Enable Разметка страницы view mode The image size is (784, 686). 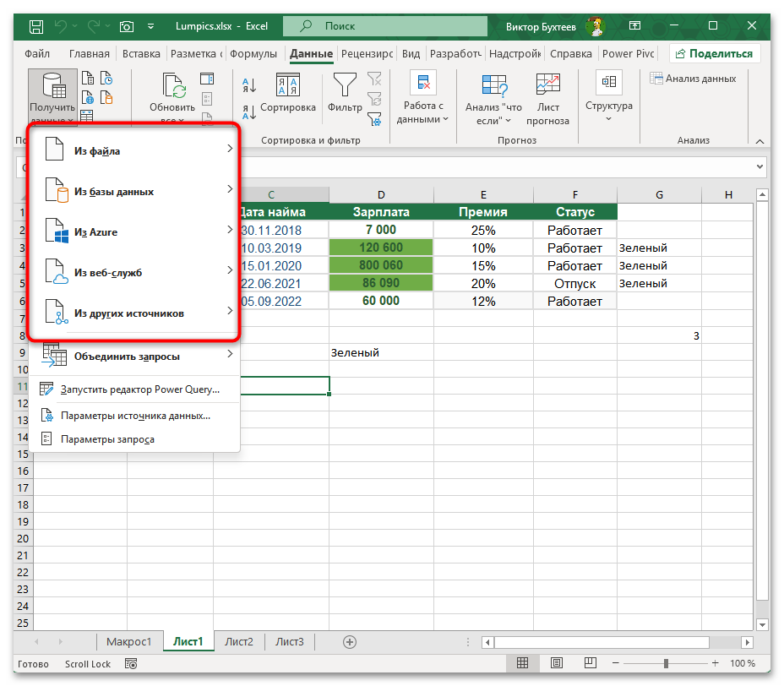[x=556, y=663]
